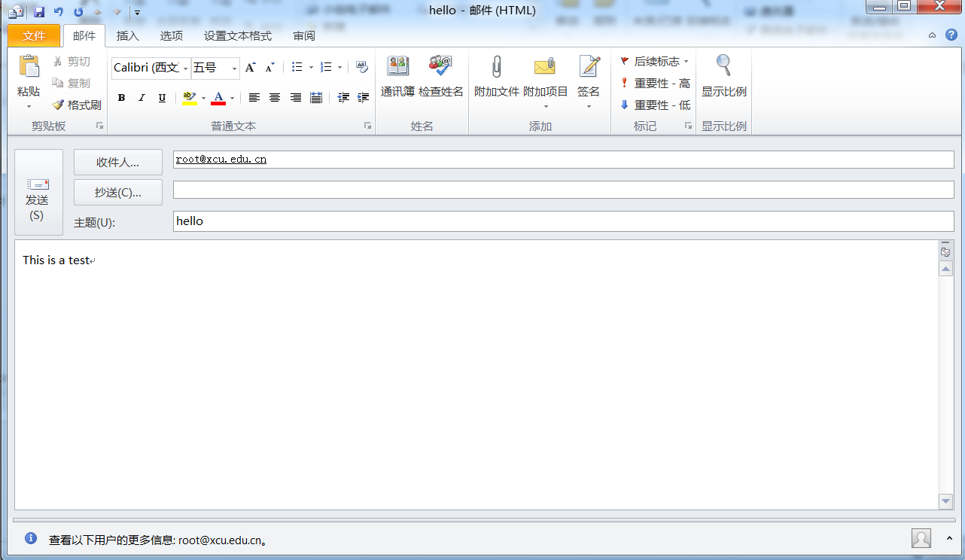Apply red font color
The width and height of the screenshot is (965, 560).
click(218, 98)
